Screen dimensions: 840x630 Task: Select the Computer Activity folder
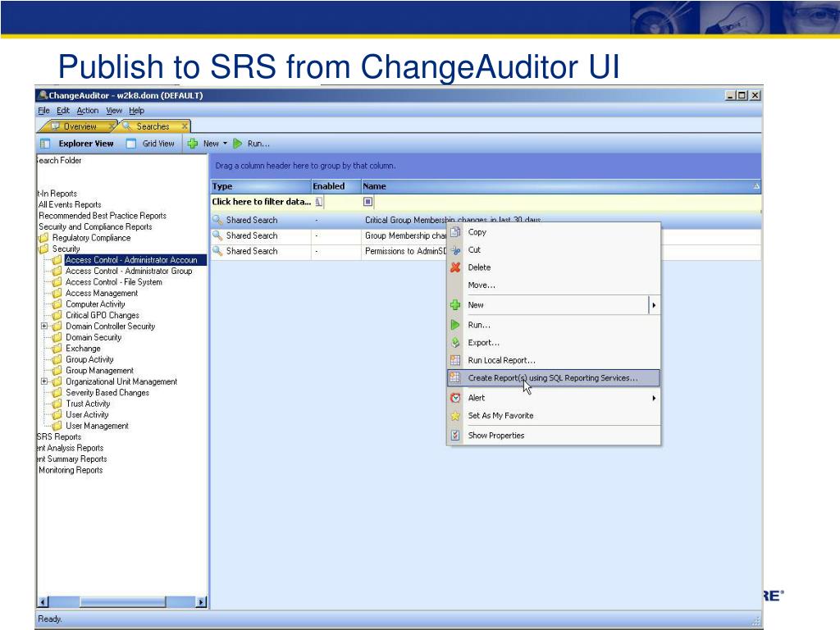coord(95,304)
